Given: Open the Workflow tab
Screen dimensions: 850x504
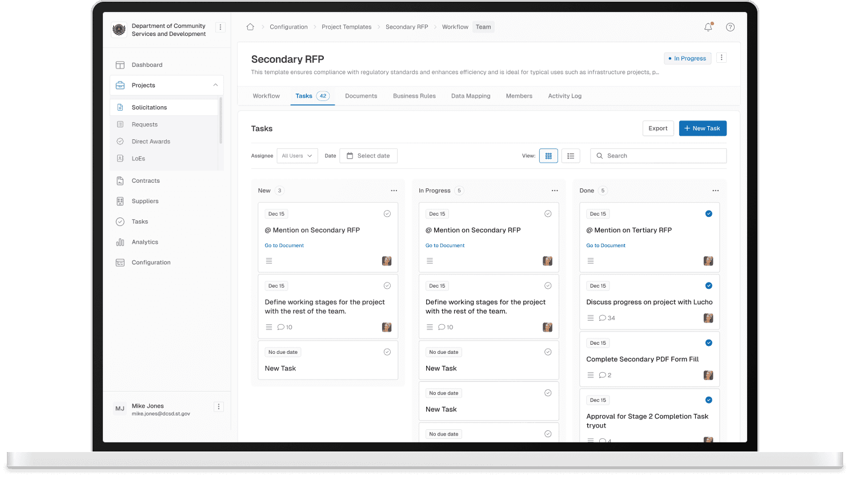Looking at the screenshot, I should 266,96.
